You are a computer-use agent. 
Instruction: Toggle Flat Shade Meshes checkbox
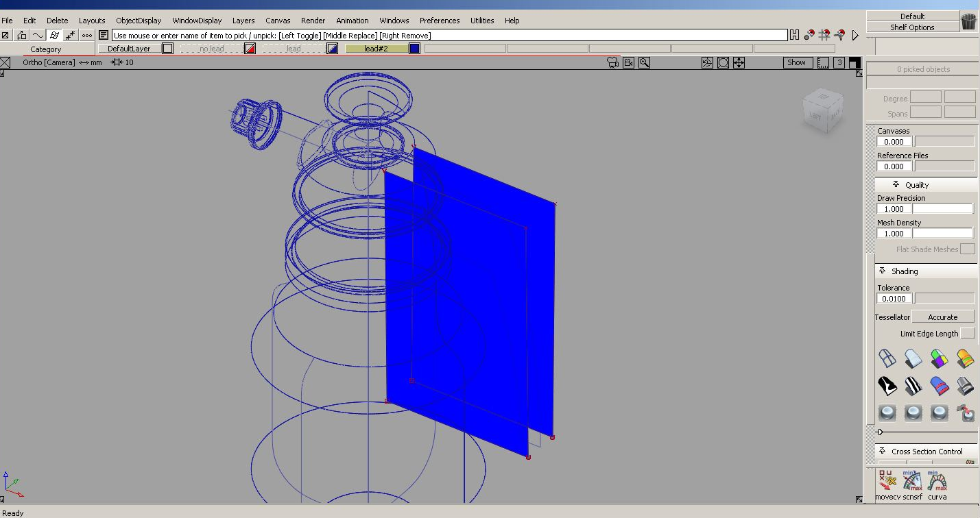click(x=967, y=249)
